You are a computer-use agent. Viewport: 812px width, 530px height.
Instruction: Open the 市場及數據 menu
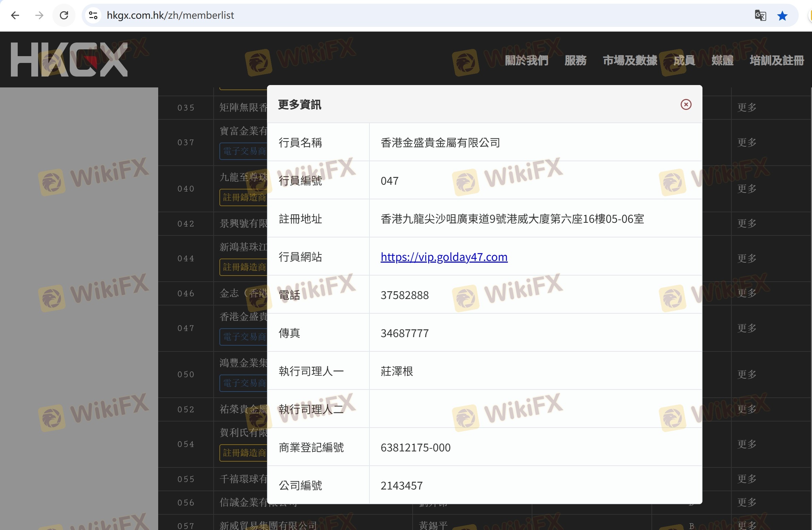point(630,61)
